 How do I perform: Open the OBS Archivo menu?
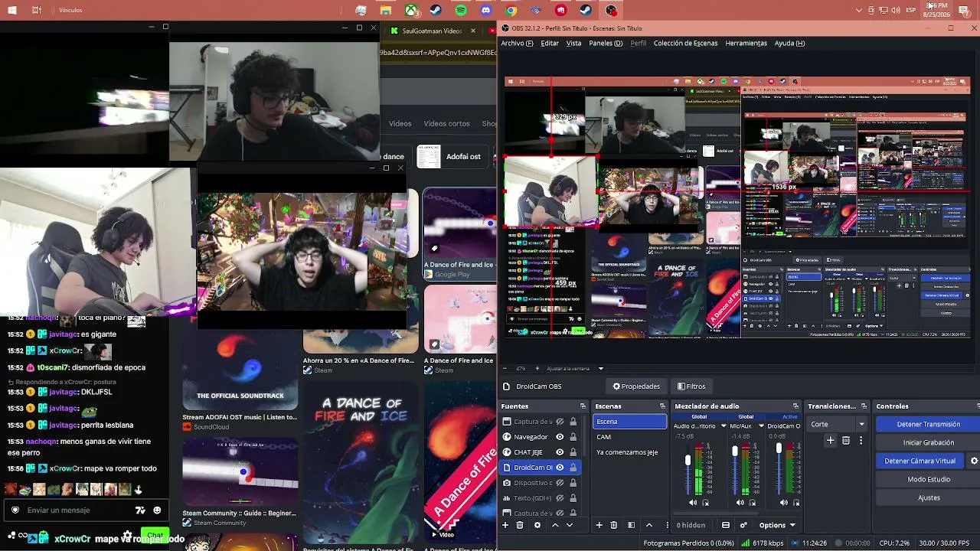(517, 44)
